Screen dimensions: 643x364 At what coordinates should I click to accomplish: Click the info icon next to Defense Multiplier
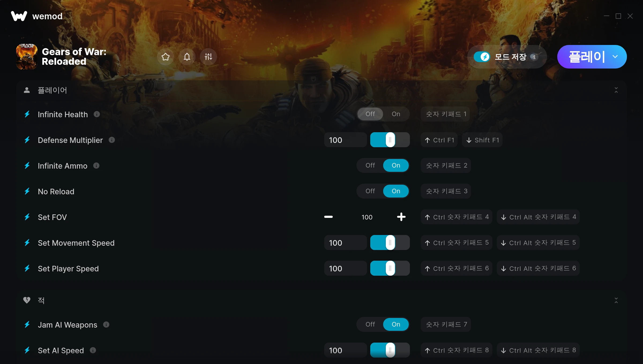click(x=112, y=140)
